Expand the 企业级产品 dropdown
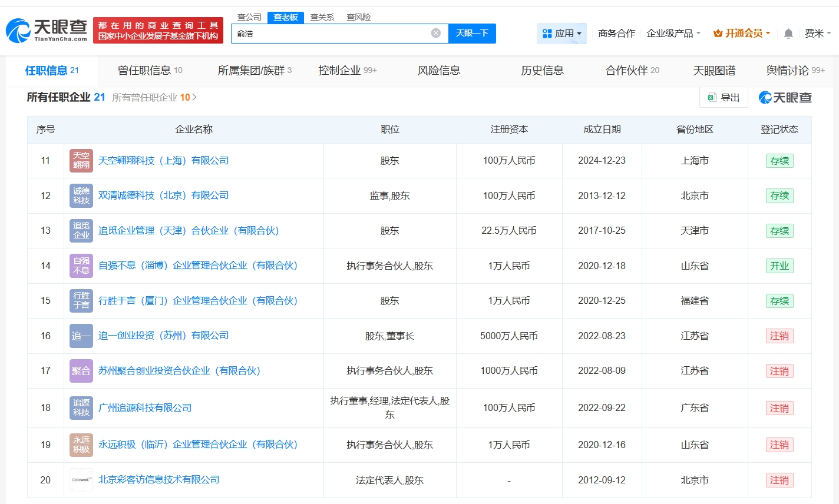This screenshot has width=839, height=504. [673, 34]
